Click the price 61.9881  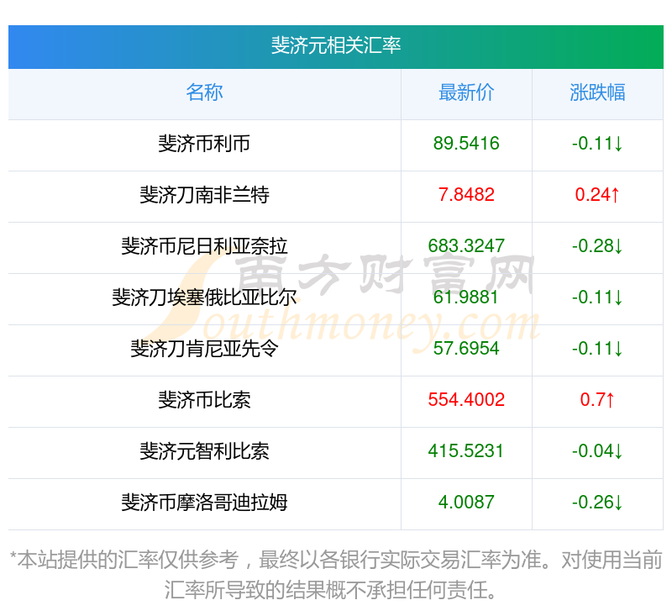coord(466,297)
